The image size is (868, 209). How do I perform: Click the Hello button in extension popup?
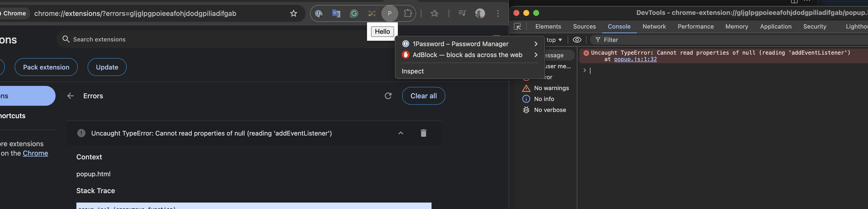click(x=382, y=32)
